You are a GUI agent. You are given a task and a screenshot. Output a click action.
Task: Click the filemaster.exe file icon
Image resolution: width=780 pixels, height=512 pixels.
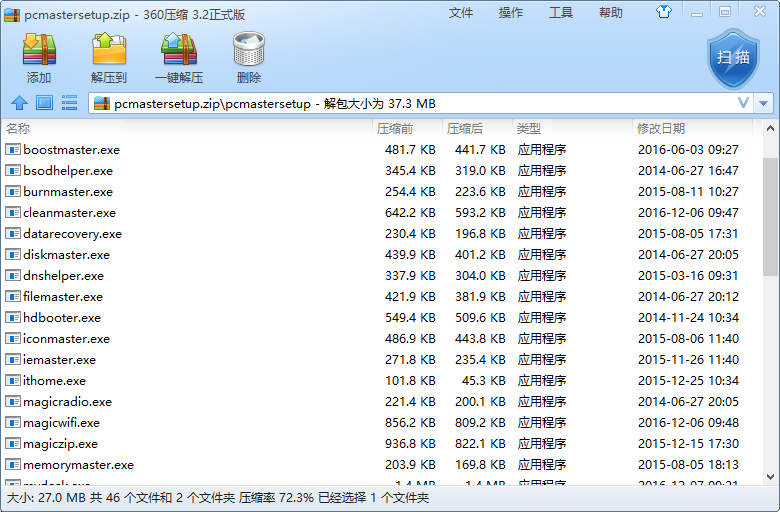13,297
